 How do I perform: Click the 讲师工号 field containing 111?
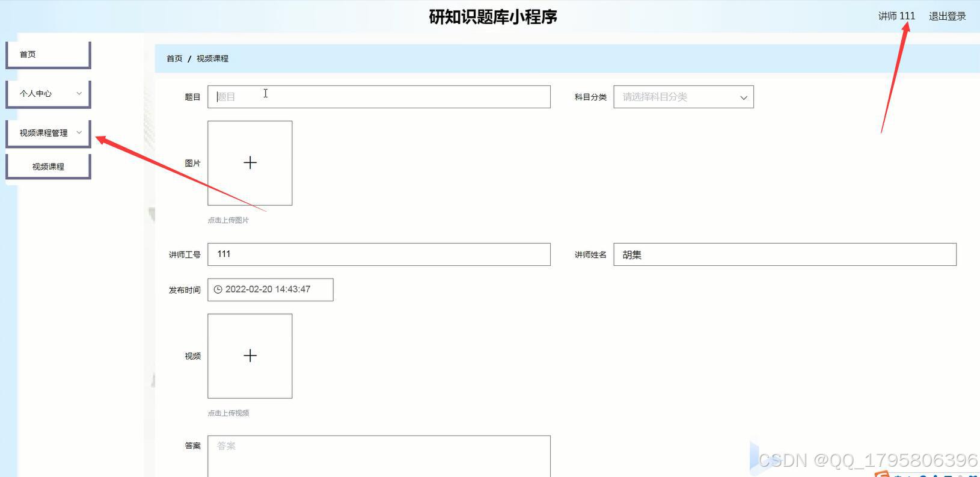click(379, 254)
